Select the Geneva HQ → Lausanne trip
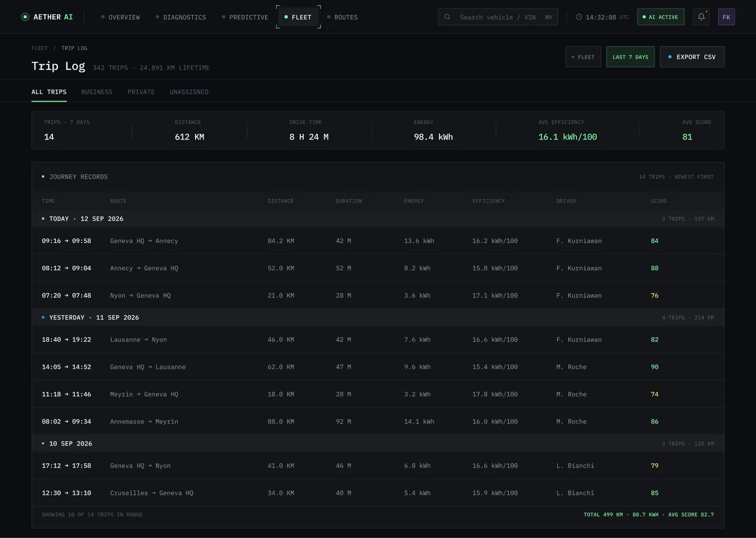The width and height of the screenshot is (756, 538). [378, 367]
